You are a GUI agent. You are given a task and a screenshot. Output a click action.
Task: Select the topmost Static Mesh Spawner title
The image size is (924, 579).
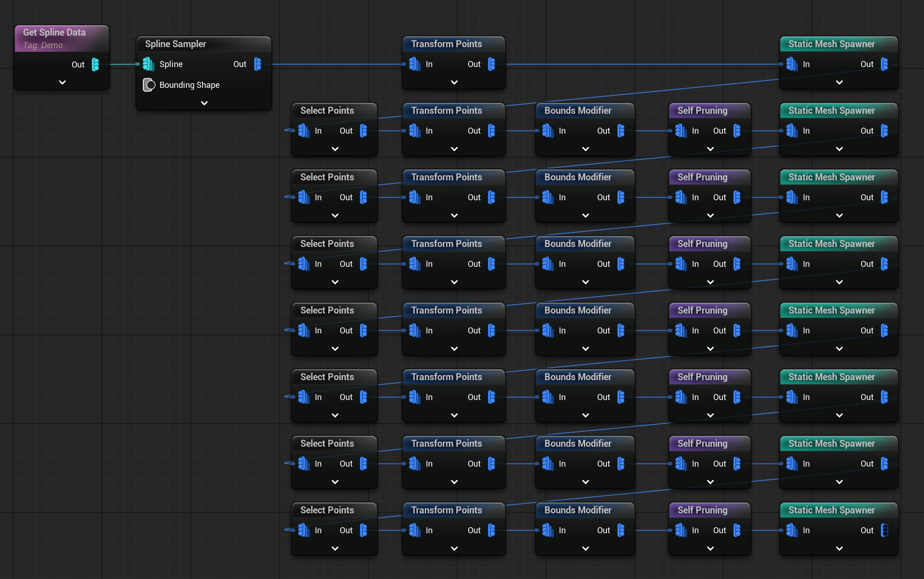coord(832,44)
